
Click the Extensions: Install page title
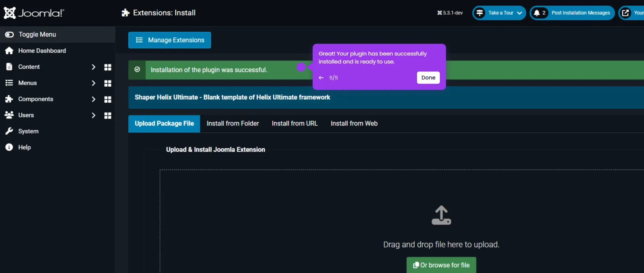pos(164,13)
